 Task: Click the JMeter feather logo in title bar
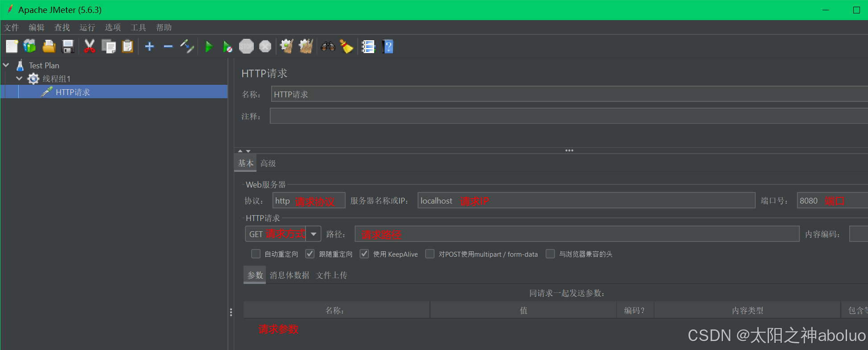pyautogui.click(x=10, y=9)
